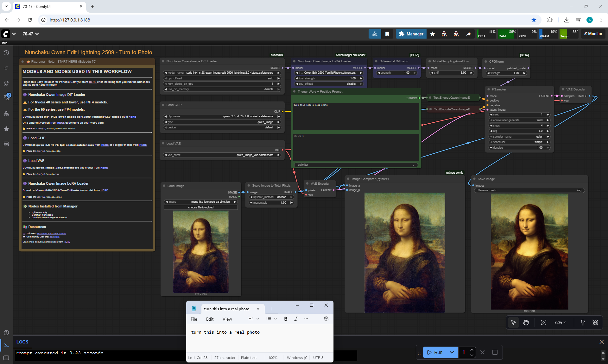Open the H1 heading dropdown in Notepad
608x364 pixels.
coord(254,319)
